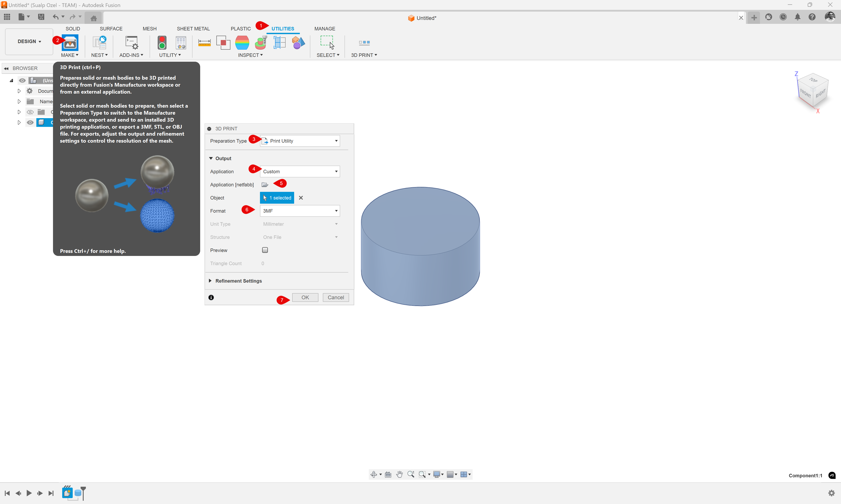The image size is (841, 504).
Task: Click the notifications bell icon in the title bar
Action: (x=798, y=17)
